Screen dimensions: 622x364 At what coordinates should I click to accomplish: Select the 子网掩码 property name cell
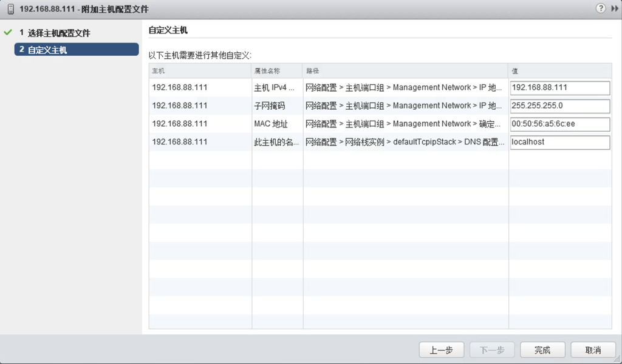tap(277, 106)
